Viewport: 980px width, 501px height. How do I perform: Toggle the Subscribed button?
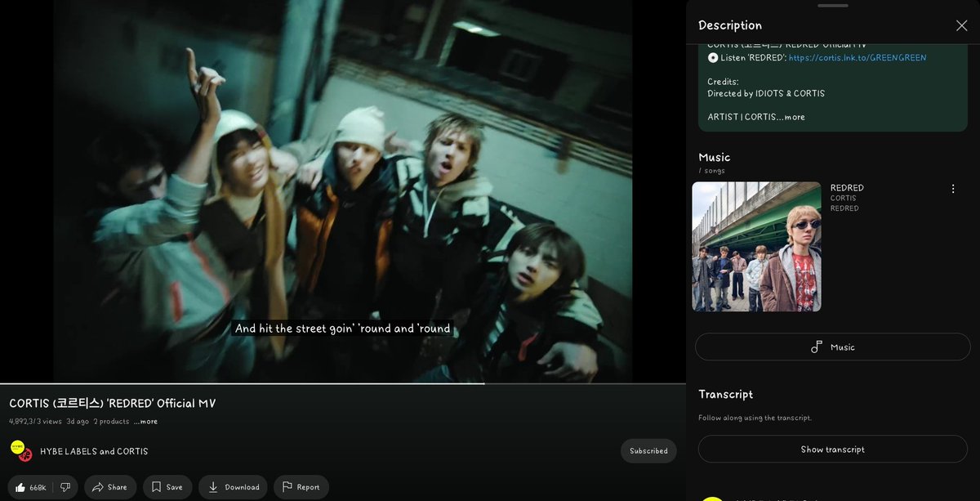coord(648,451)
